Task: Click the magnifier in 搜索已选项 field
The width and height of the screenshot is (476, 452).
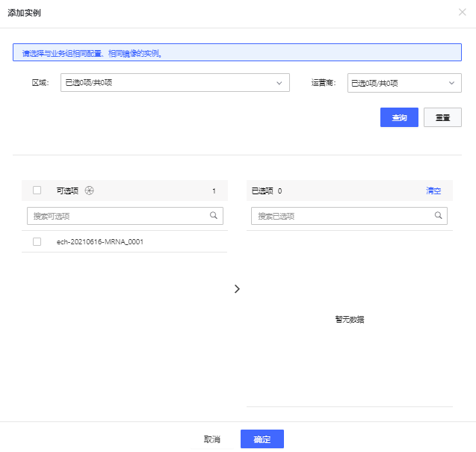Action: tap(438, 215)
